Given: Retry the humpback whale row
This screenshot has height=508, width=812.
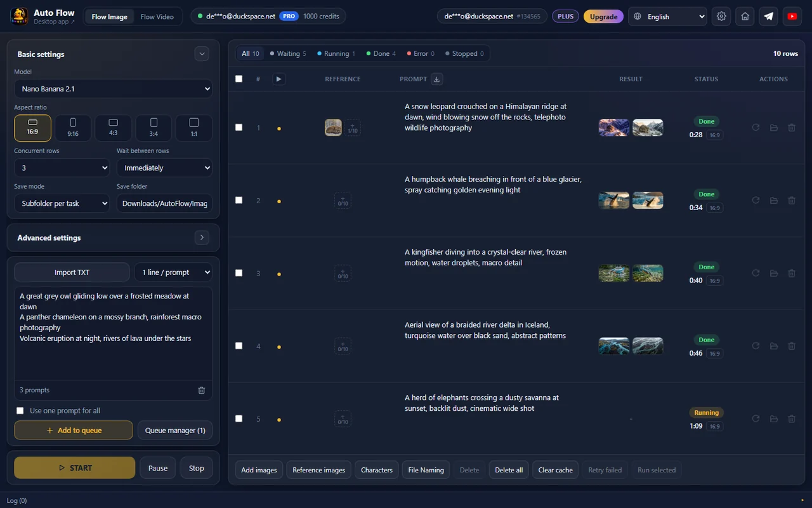Looking at the screenshot, I should point(756,201).
